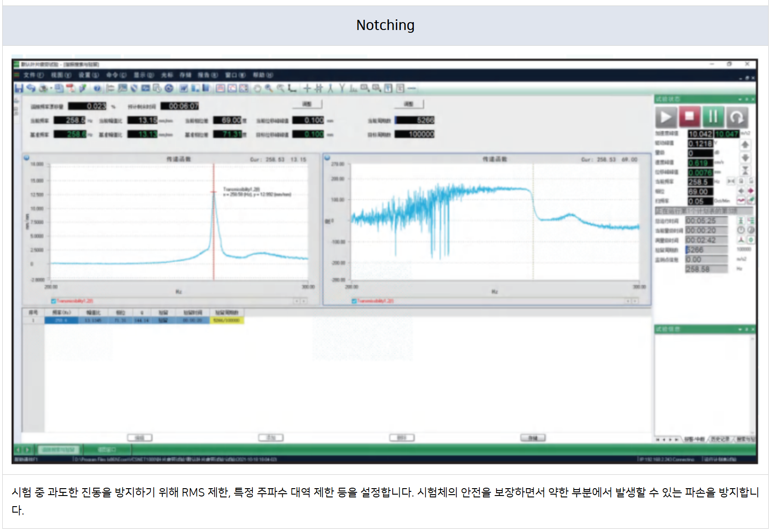Click the gray Play start button
The image size is (771, 532).
pos(666,117)
